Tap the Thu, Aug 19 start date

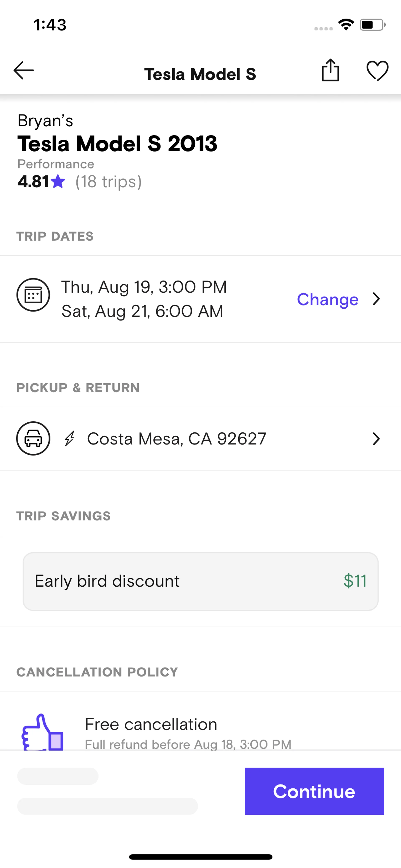click(x=144, y=287)
